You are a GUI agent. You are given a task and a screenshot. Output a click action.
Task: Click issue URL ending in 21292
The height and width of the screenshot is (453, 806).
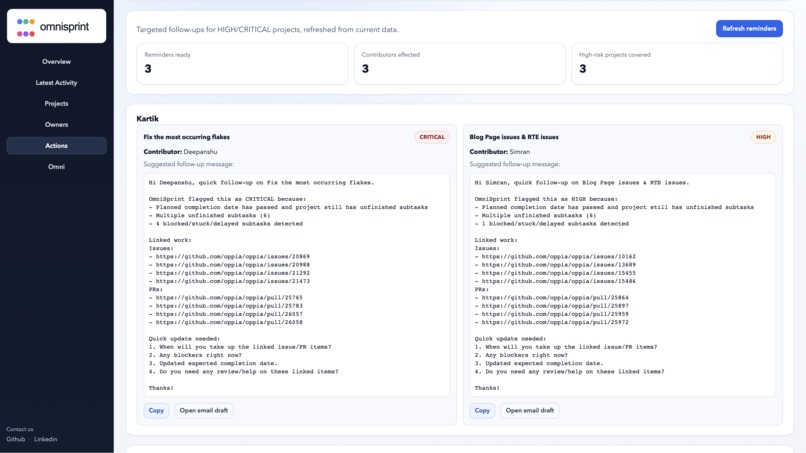tap(233, 273)
